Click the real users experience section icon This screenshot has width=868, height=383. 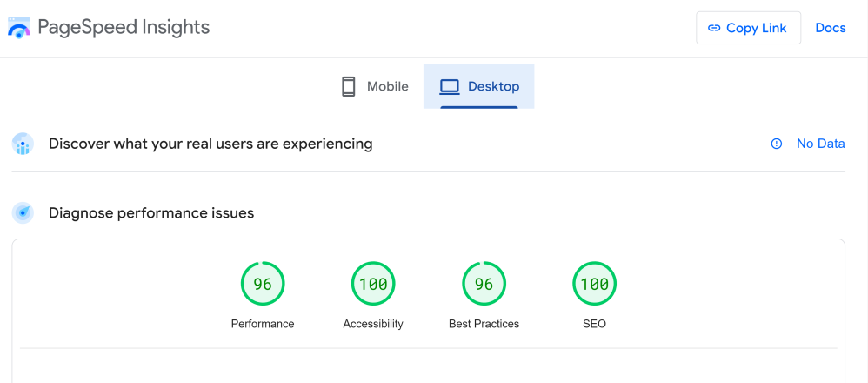click(x=23, y=144)
